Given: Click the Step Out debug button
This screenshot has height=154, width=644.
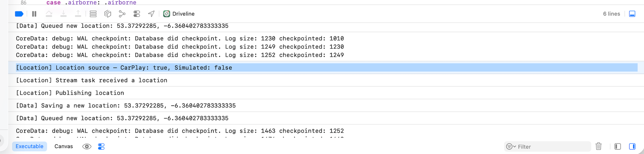Looking at the screenshot, I should point(78,14).
